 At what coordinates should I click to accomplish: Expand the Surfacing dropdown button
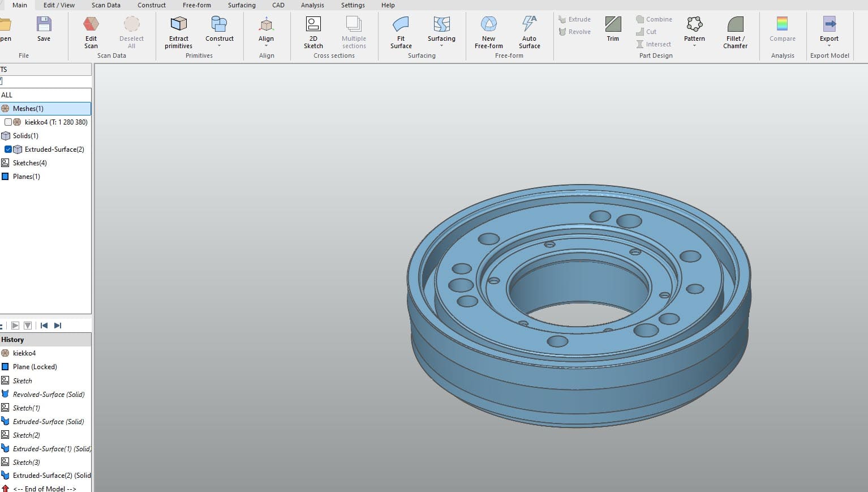click(x=441, y=46)
